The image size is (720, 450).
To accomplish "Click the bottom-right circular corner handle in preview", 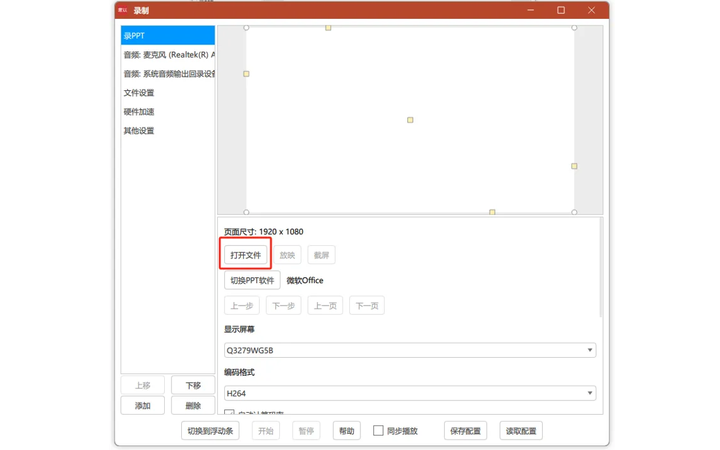I will pos(574,212).
